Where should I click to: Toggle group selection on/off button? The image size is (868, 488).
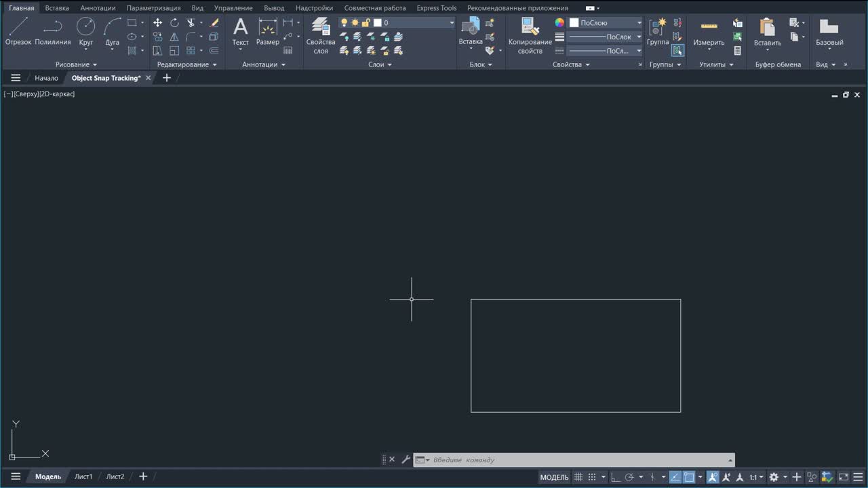pos(678,51)
